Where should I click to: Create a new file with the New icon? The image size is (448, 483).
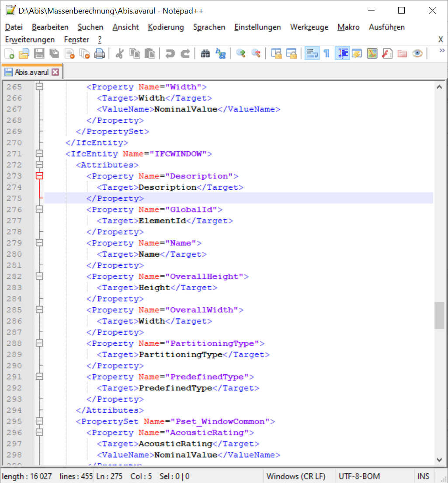click(10, 54)
